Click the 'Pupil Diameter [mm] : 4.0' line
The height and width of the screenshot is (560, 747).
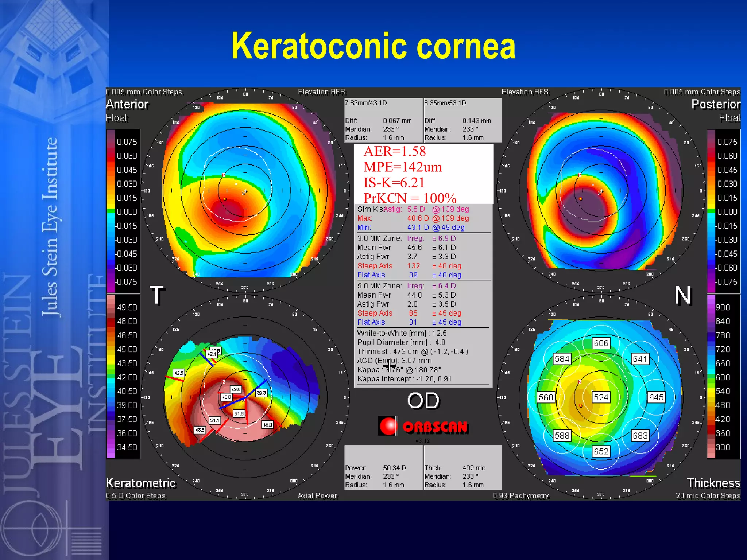pyautogui.click(x=401, y=342)
